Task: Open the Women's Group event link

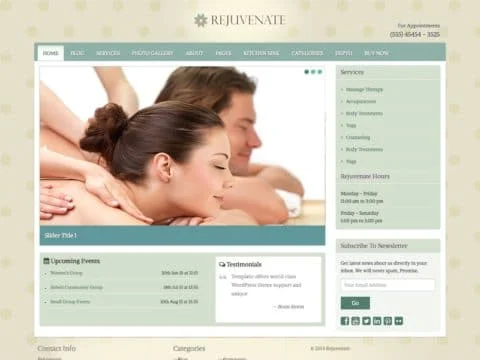Action: [66, 273]
